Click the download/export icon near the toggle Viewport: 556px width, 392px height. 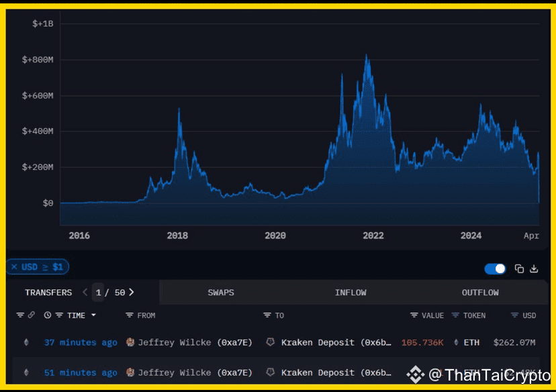[x=534, y=268]
